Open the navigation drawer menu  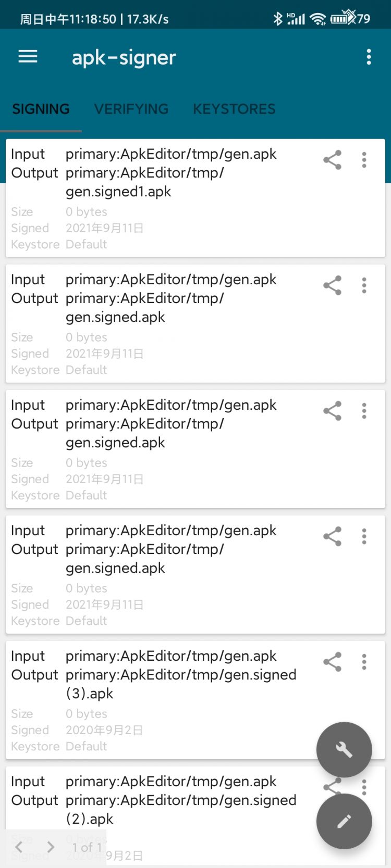pyautogui.click(x=28, y=57)
